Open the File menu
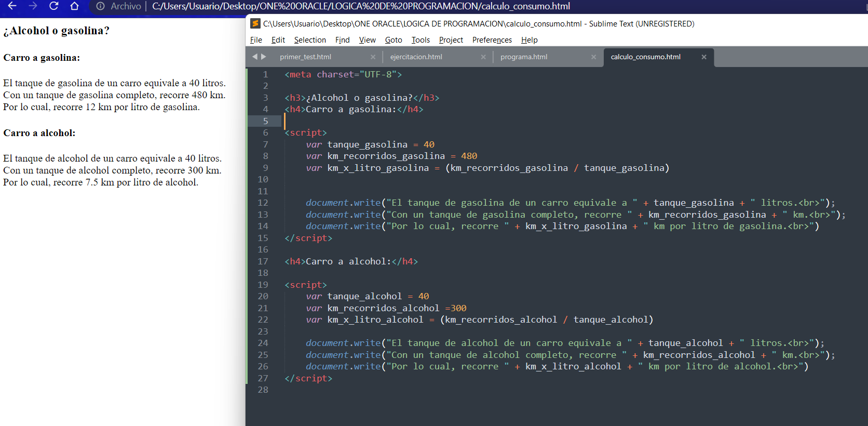The height and width of the screenshot is (426, 868). (256, 40)
